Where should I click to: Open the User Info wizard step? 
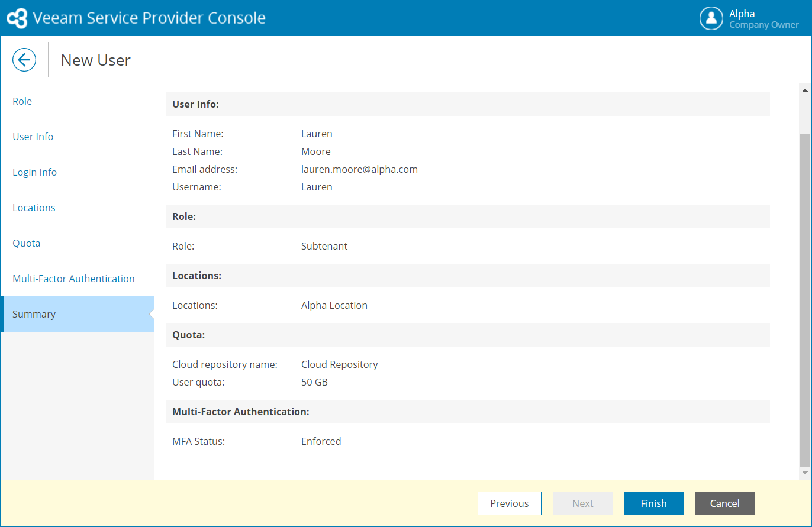coord(77,137)
